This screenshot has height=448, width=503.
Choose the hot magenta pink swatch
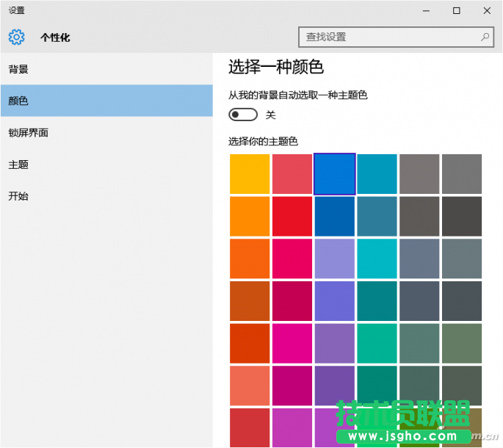[292, 343]
